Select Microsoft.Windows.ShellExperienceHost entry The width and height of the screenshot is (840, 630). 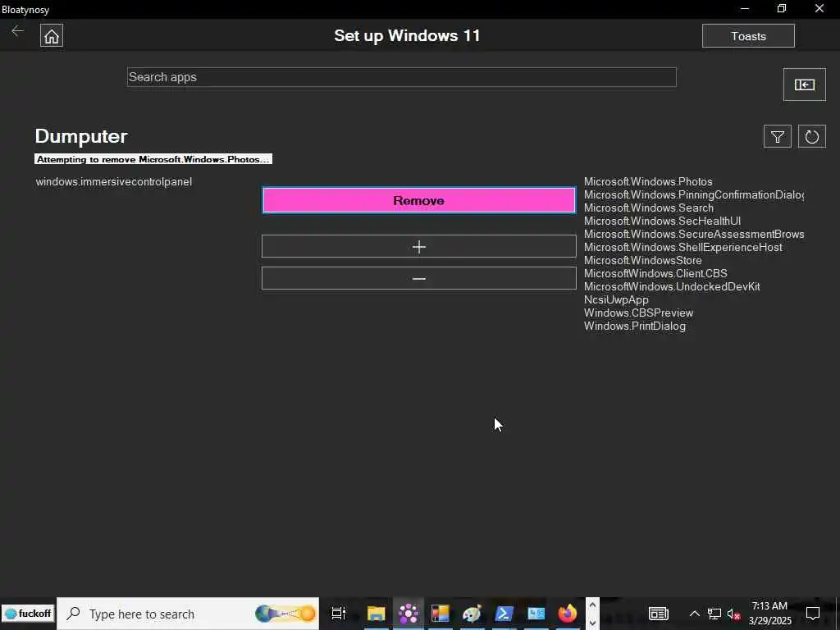(x=683, y=247)
